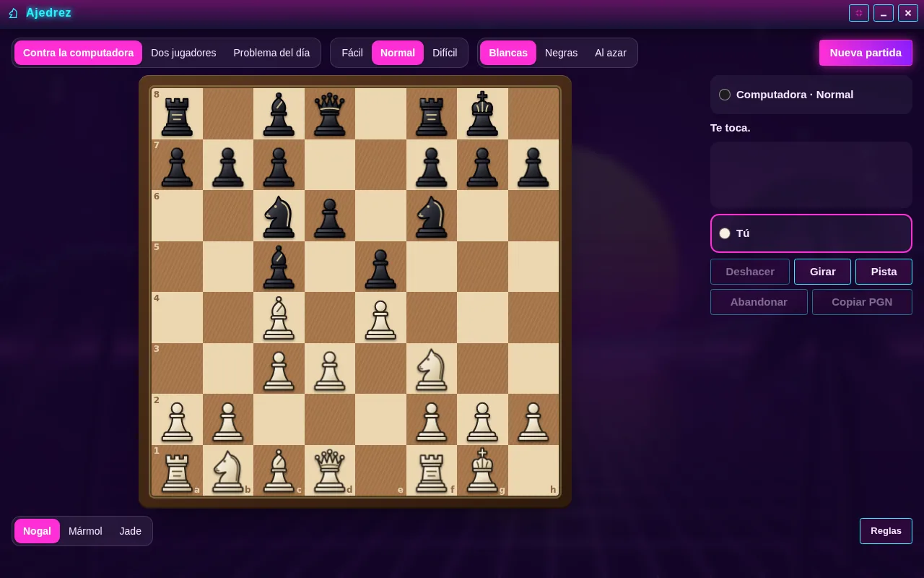Select the white king on g1
Viewport: 924px width, 578px height.
pos(482,470)
